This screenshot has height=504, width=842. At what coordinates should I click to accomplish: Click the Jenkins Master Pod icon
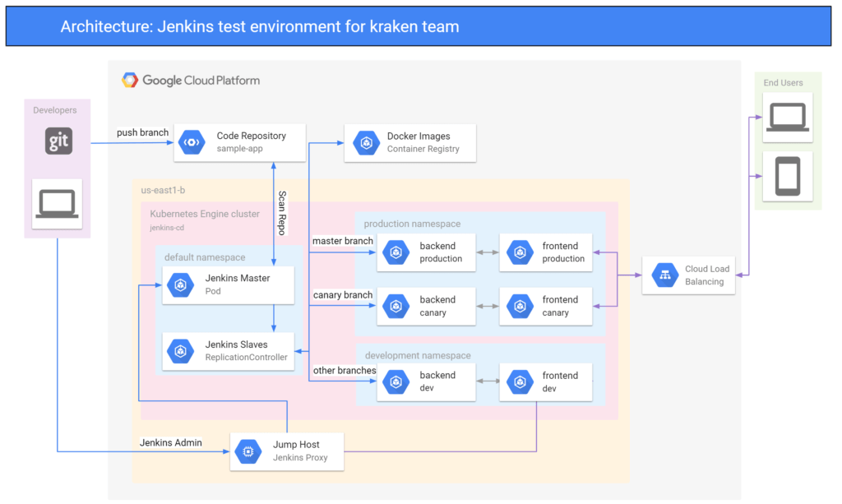click(180, 285)
